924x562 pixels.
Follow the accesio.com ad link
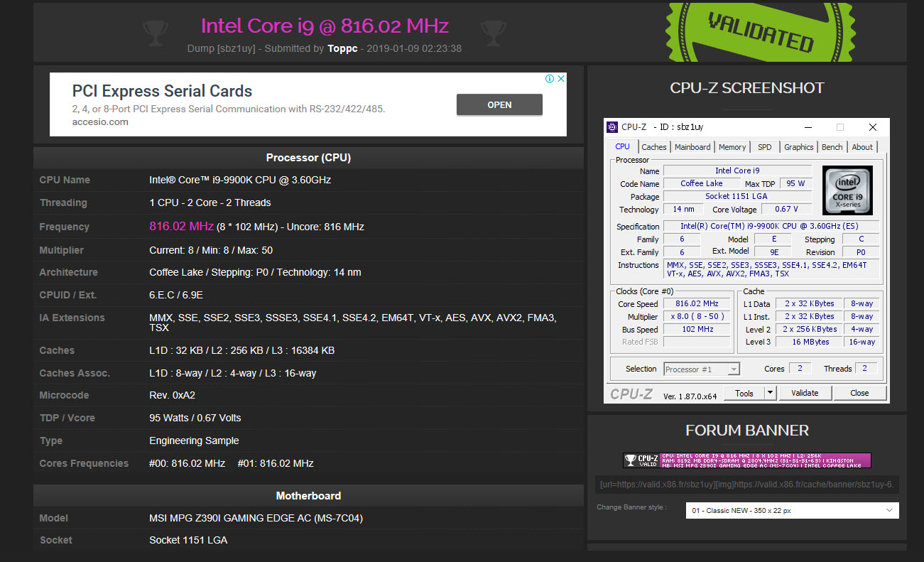coord(100,121)
